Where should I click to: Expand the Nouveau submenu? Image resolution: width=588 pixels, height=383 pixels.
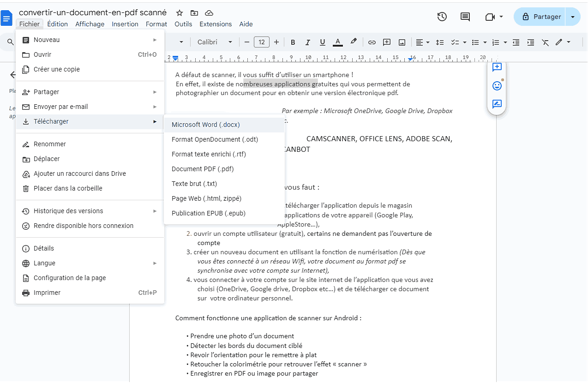90,40
